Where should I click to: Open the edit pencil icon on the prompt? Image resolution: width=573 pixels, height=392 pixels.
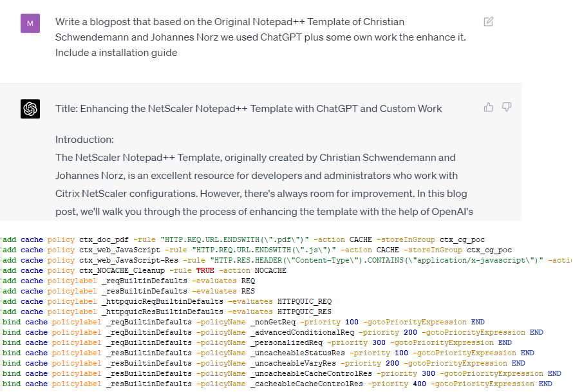488,21
